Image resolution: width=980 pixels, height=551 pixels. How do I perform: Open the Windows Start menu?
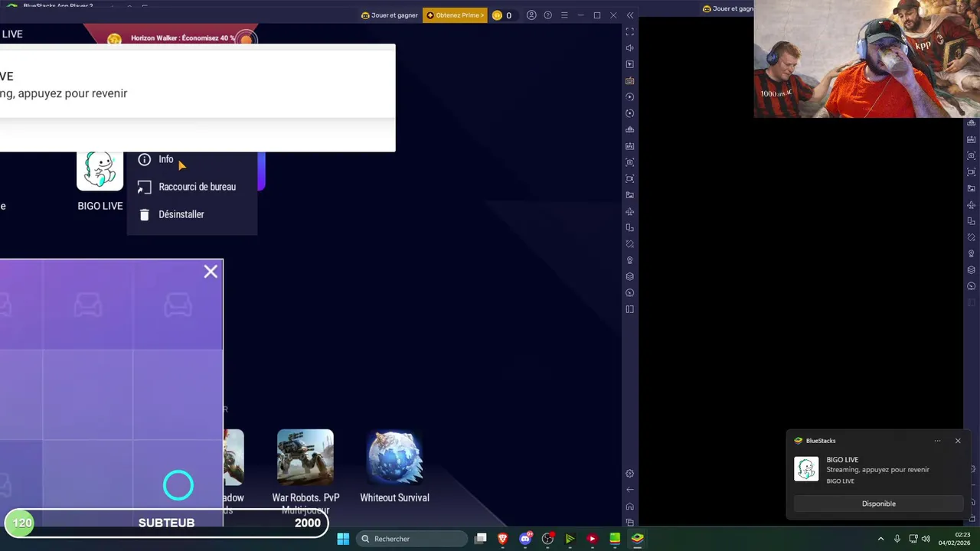tap(343, 539)
